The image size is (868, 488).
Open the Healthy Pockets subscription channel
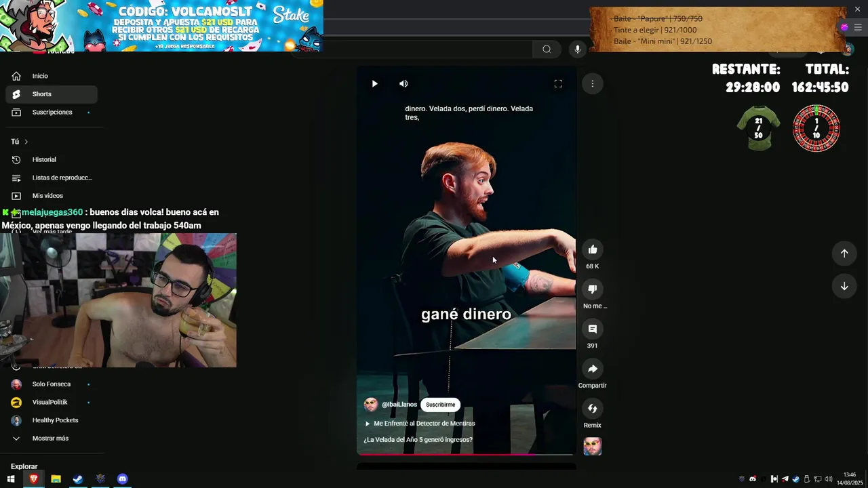pos(51,420)
